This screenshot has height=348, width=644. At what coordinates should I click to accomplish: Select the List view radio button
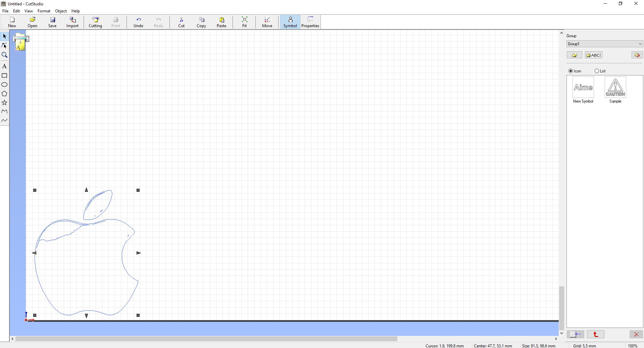point(597,71)
